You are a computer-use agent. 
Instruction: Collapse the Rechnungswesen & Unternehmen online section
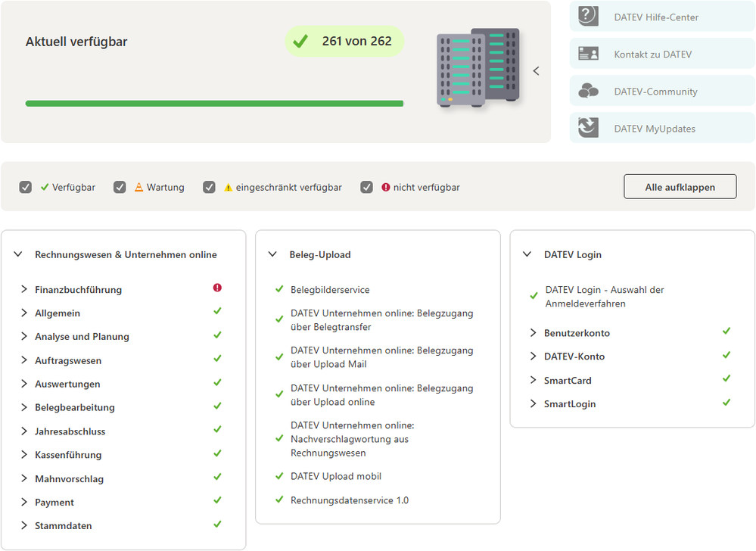pyautogui.click(x=18, y=254)
